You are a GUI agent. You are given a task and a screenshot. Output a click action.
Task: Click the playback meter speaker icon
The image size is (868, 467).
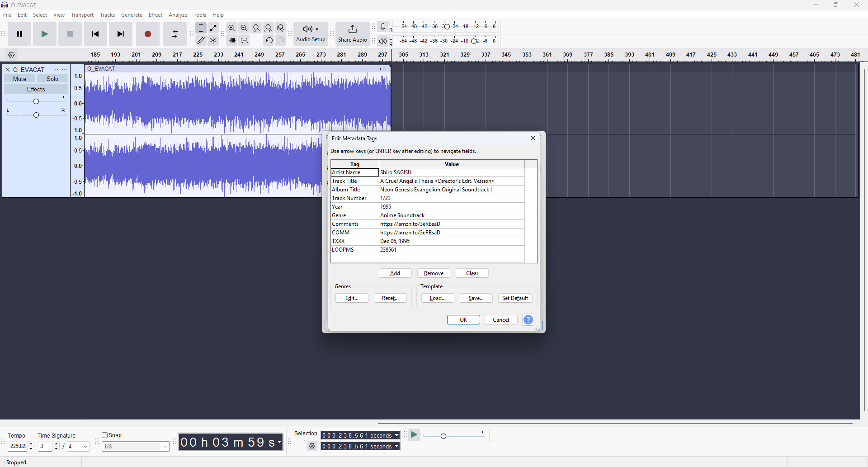(x=383, y=41)
